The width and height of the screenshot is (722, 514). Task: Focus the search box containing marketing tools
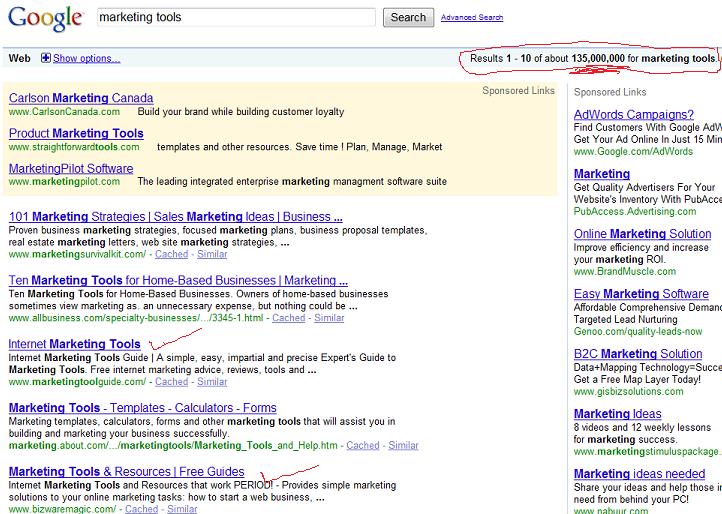(236, 18)
